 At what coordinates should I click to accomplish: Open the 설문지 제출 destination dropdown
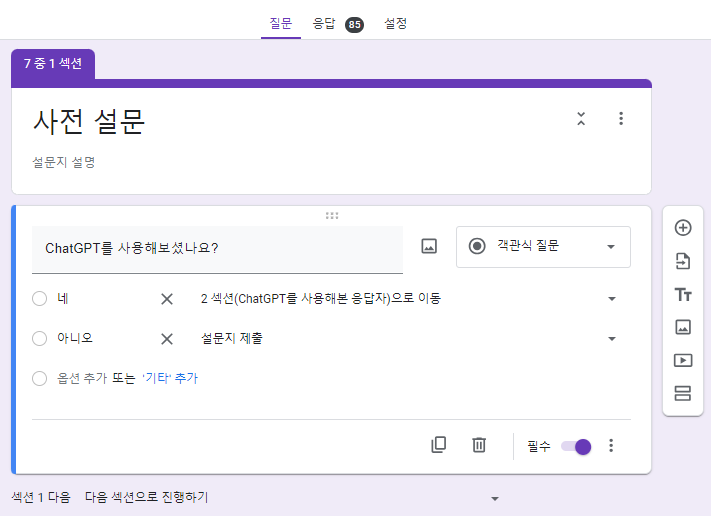coord(408,339)
